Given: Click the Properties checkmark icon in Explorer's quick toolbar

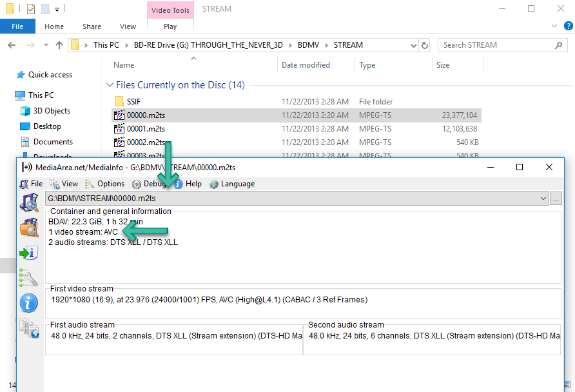Looking at the screenshot, I should pyautogui.click(x=31, y=8).
